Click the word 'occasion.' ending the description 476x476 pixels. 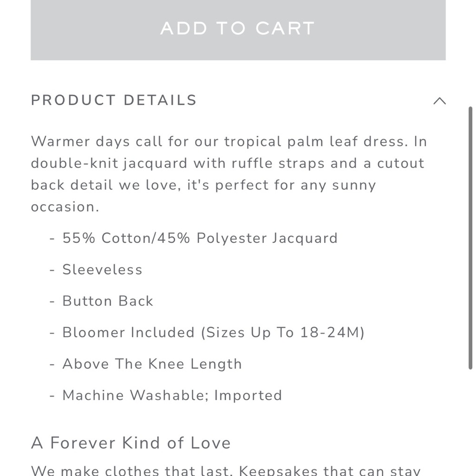tap(65, 207)
